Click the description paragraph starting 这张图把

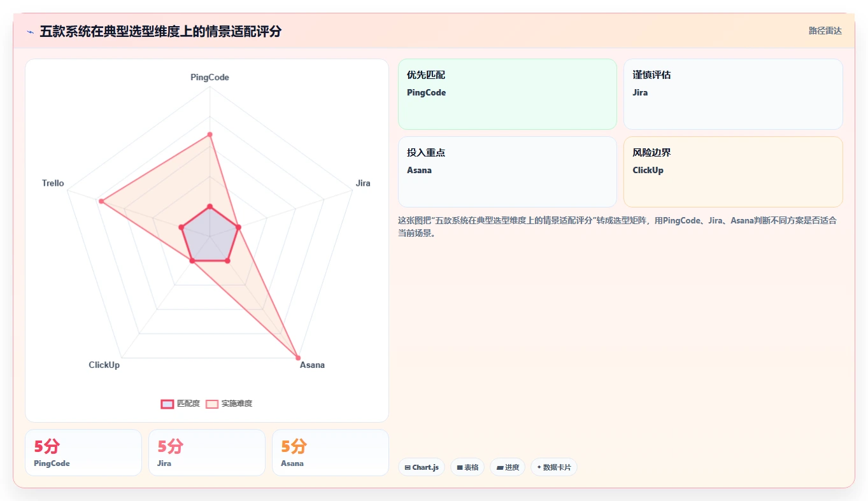click(x=617, y=227)
